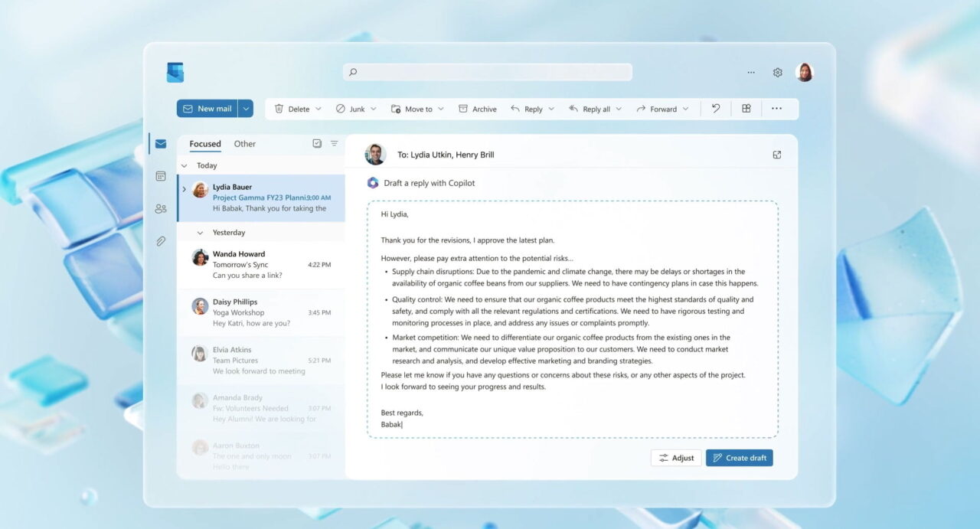Image resolution: width=980 pixels, height=529 pixels.
Task: Open Settings with the gear icon
Action: tap(777, 71)
